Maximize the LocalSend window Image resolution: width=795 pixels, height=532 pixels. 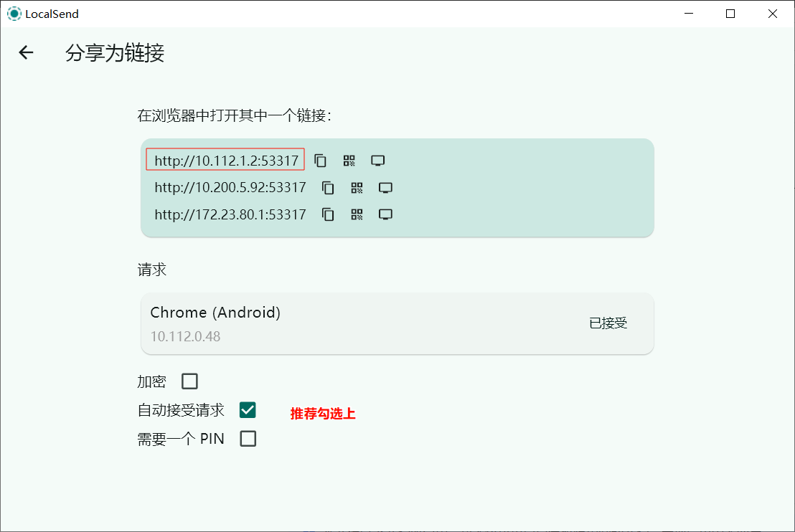pyautogui.click(x=730, y=14)
